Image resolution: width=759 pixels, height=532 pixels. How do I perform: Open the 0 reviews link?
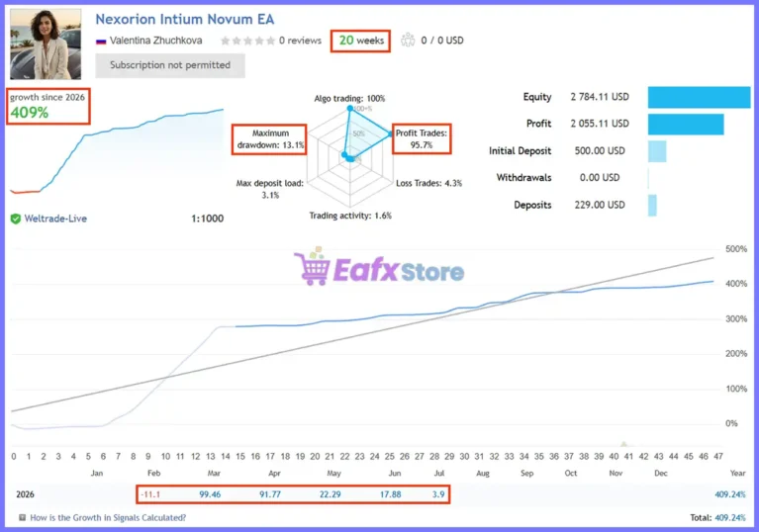pos(300,41)
